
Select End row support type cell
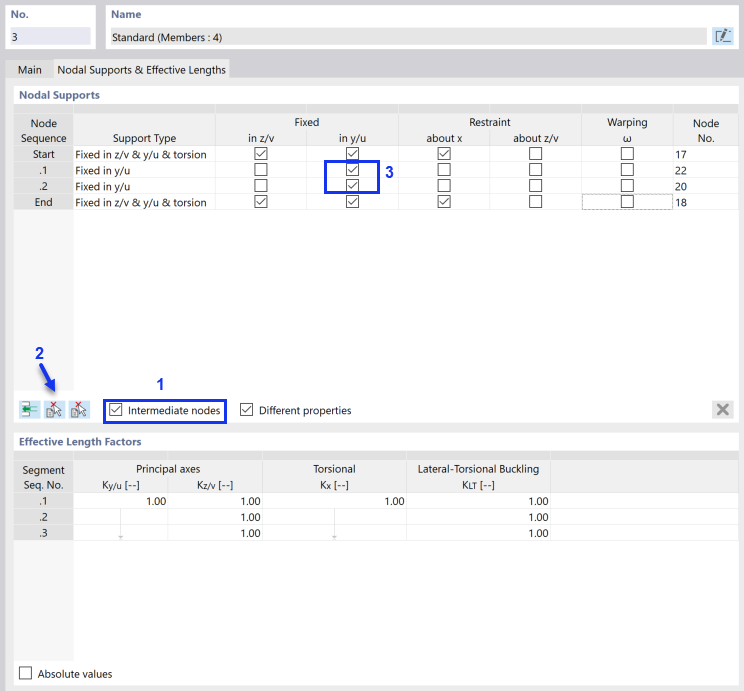144,202
